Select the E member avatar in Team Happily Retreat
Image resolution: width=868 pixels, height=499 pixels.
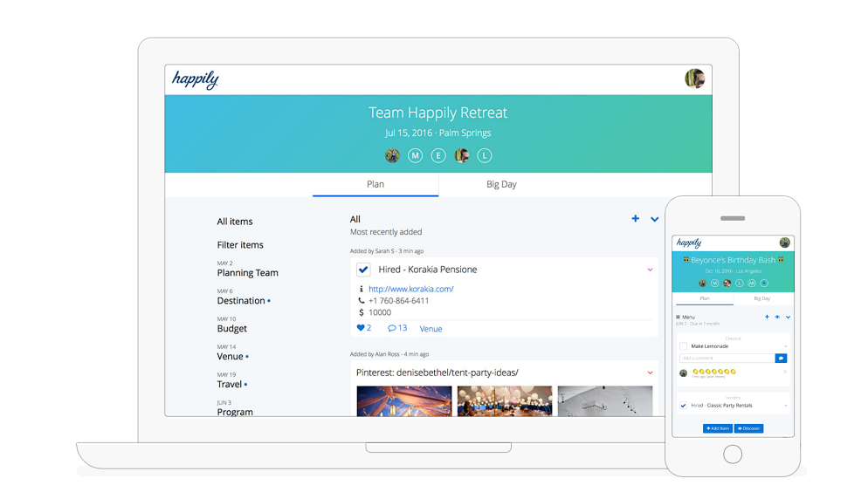[438, 156]
